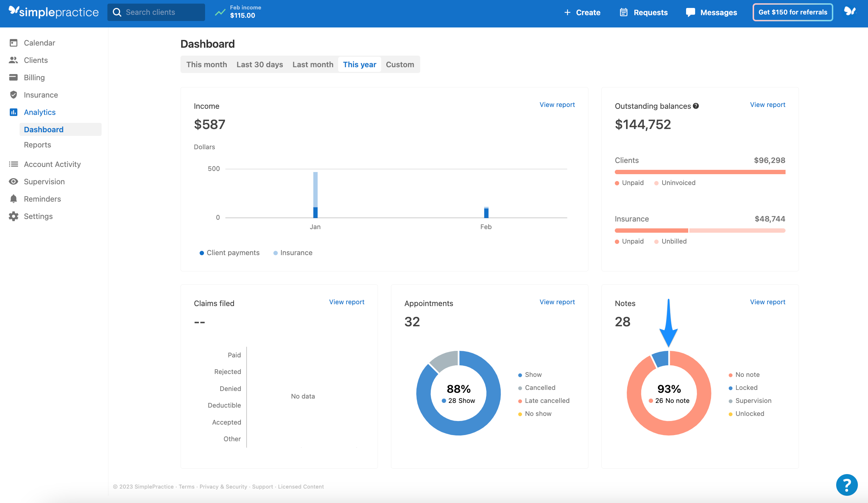Select the Custom date range tab
This screenshot has width=868, height=503.
(400, 64)
